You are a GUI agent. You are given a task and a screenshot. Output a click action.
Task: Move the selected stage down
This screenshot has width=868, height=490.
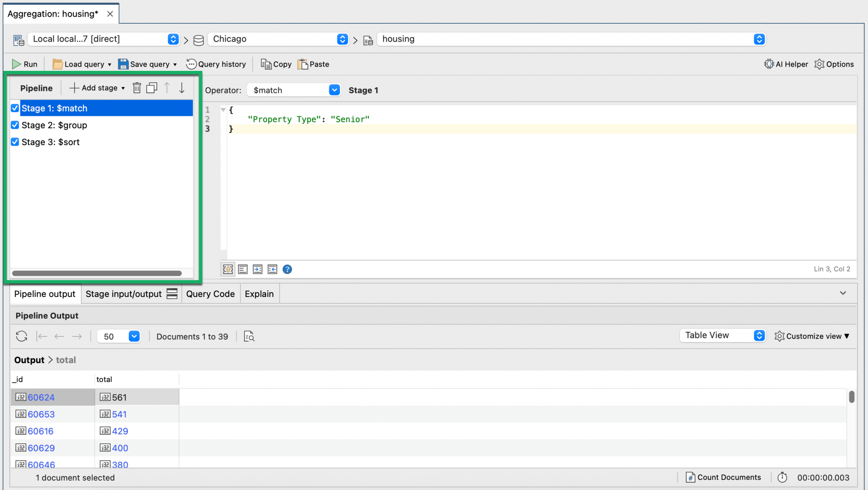coord(181,87)
